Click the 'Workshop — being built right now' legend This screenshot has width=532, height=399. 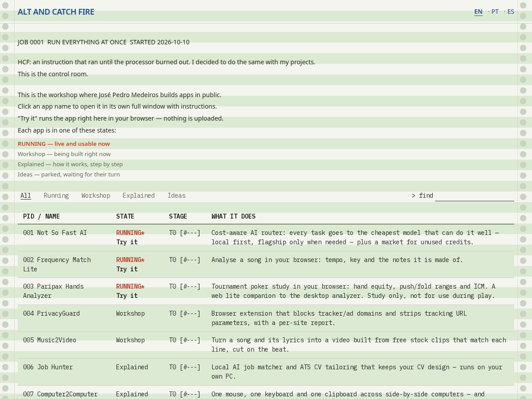tap(64, 154)
